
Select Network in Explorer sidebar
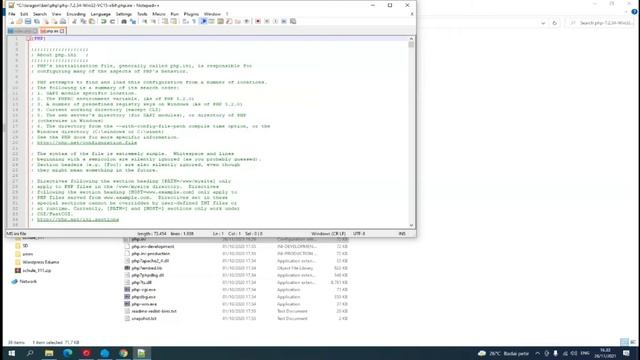coord(28,282)
